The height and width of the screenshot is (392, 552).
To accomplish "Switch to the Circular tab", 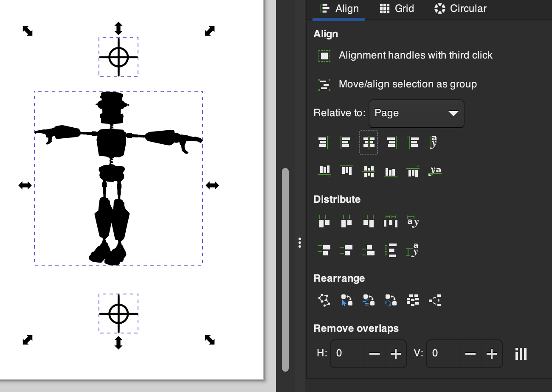I will (460, 8).
